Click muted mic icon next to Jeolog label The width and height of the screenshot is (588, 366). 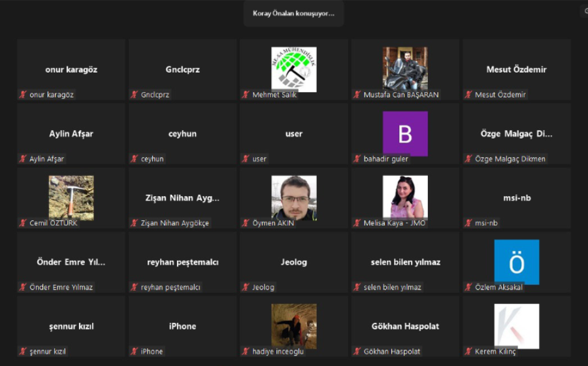(x=246, y=288)
